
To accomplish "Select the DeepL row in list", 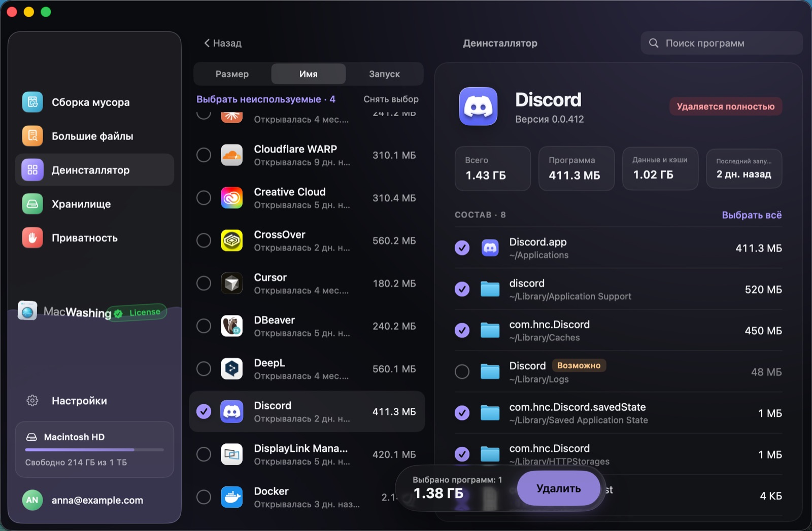I will [307, 369].
